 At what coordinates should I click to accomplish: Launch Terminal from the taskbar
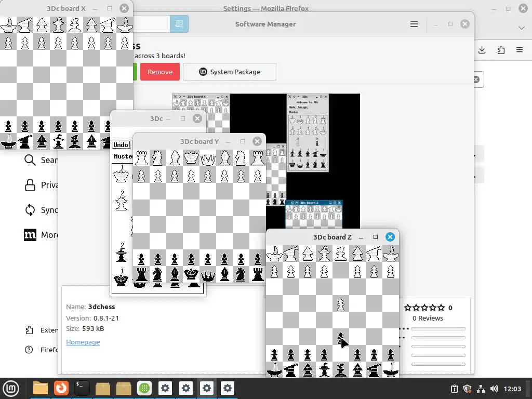coord(82,388)
